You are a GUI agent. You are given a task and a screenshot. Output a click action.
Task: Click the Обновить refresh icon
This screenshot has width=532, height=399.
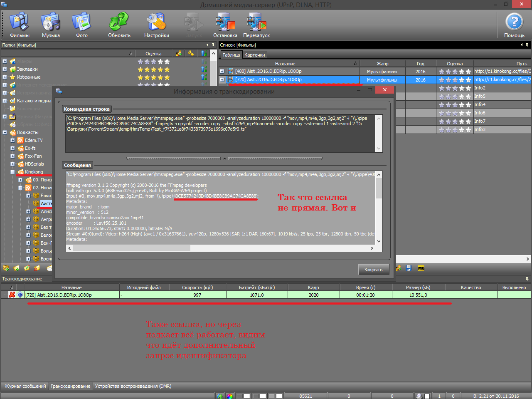point(119,25)
